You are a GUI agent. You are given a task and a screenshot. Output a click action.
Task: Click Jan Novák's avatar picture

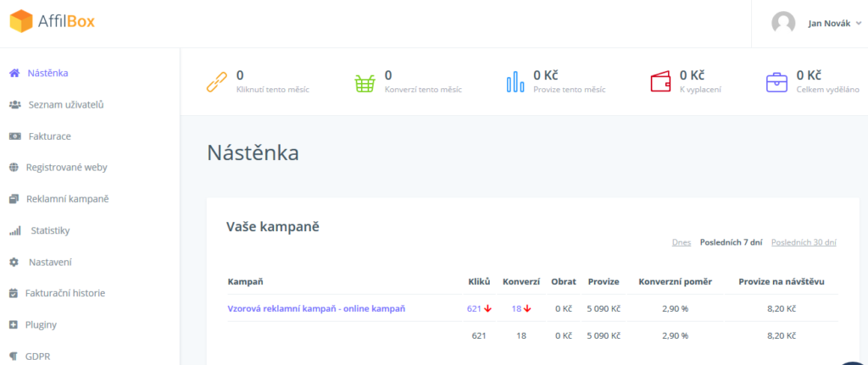pos(783,23)
